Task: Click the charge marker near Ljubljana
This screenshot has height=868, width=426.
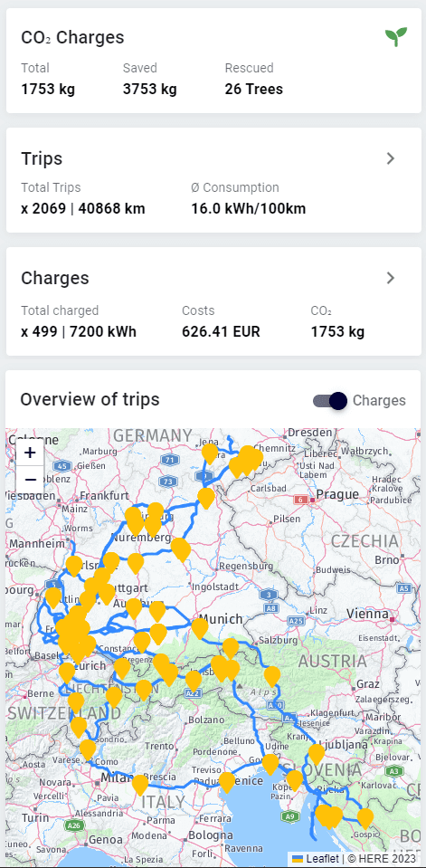Action: click(317, 755)
